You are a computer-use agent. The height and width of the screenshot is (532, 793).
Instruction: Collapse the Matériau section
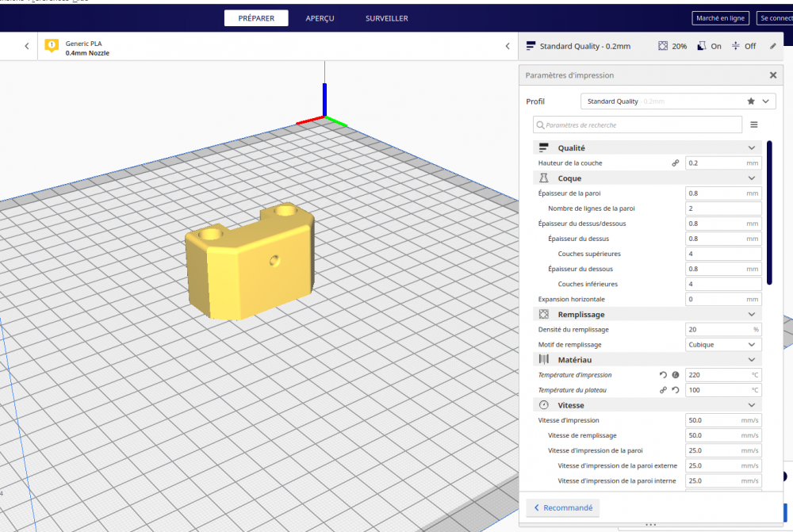pyautogui.click(x=752, y=359)
